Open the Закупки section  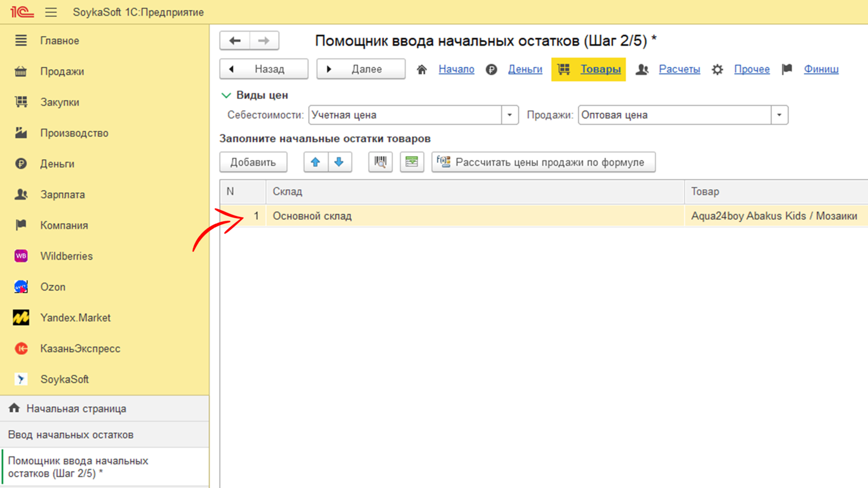click(60, 102)
